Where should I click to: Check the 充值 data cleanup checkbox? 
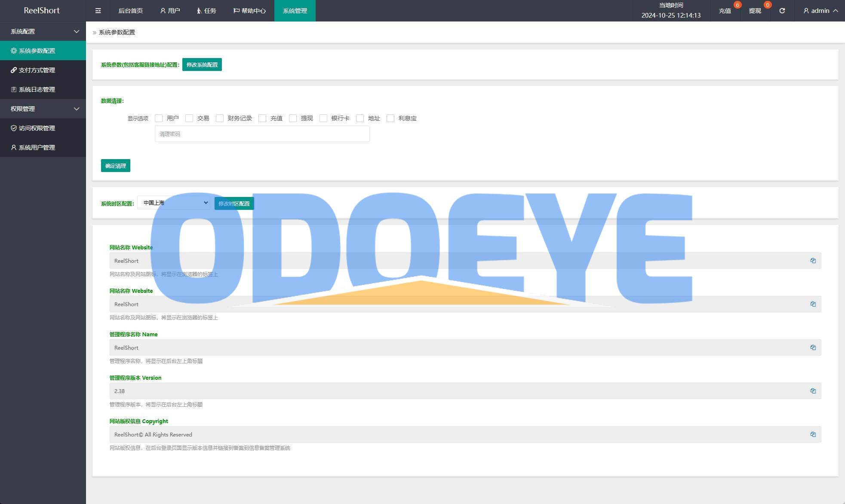pos(262,118)
